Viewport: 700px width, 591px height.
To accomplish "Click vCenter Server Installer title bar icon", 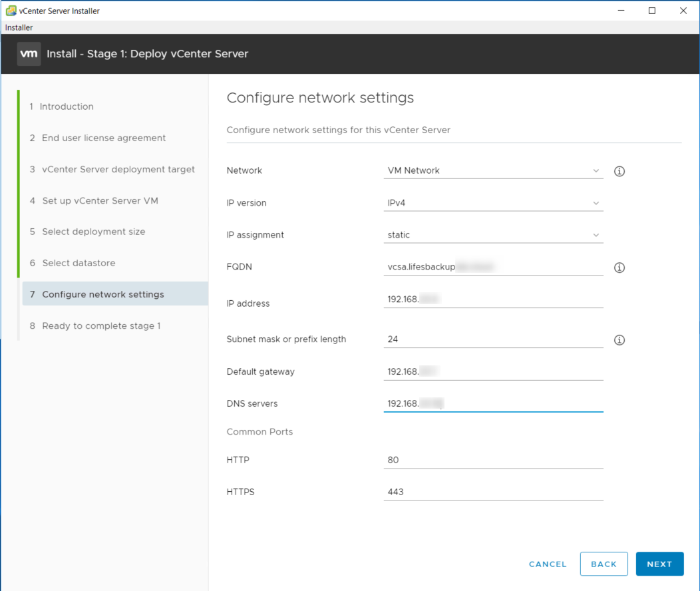I will pos(11,11).
